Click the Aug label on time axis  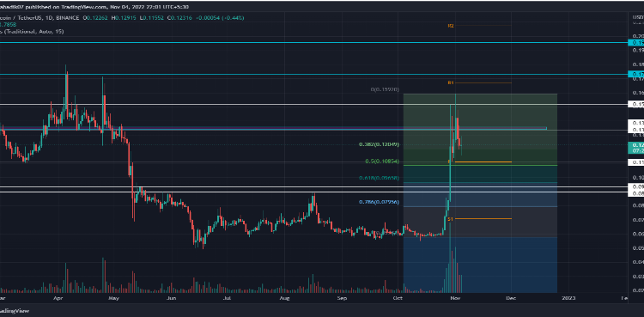click(283, 297)
